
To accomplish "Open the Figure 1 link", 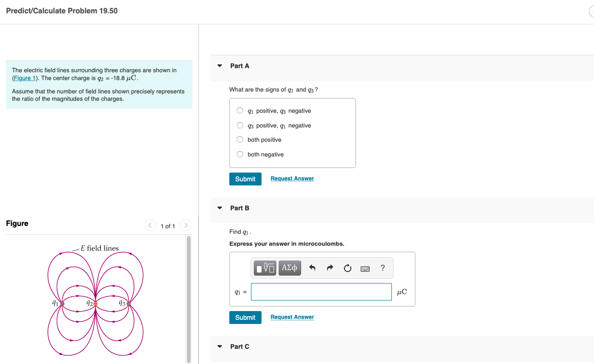I will [26, 78].
